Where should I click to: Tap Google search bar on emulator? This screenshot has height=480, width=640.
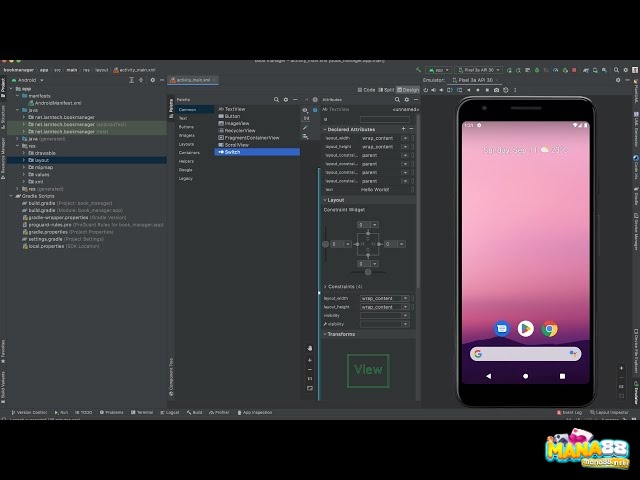click(525, 354)
